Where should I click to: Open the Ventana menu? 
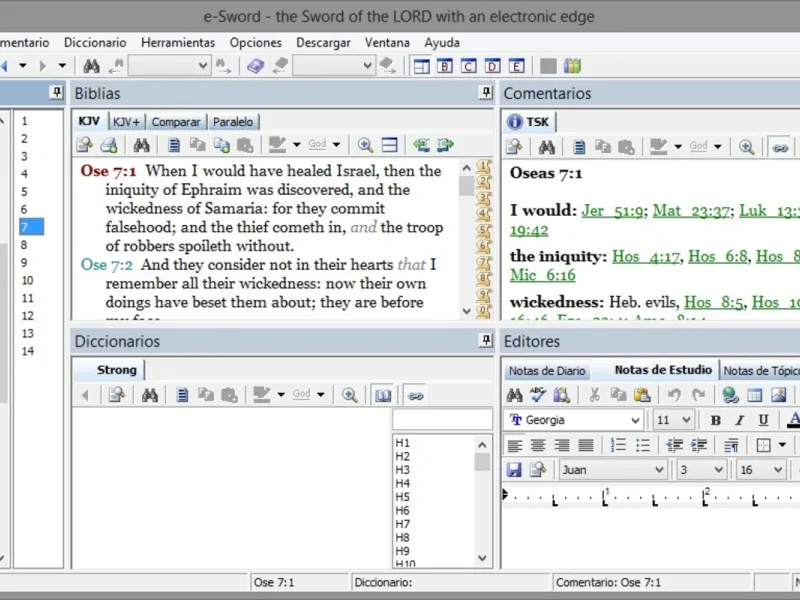click(387, 43)
